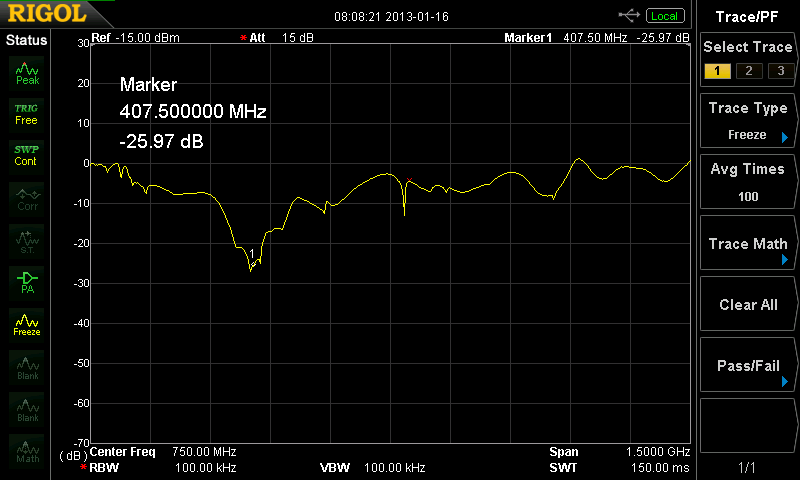Open the Pass/Fail submenu
This screenshot has width=800, height=480.
[747, 366]
